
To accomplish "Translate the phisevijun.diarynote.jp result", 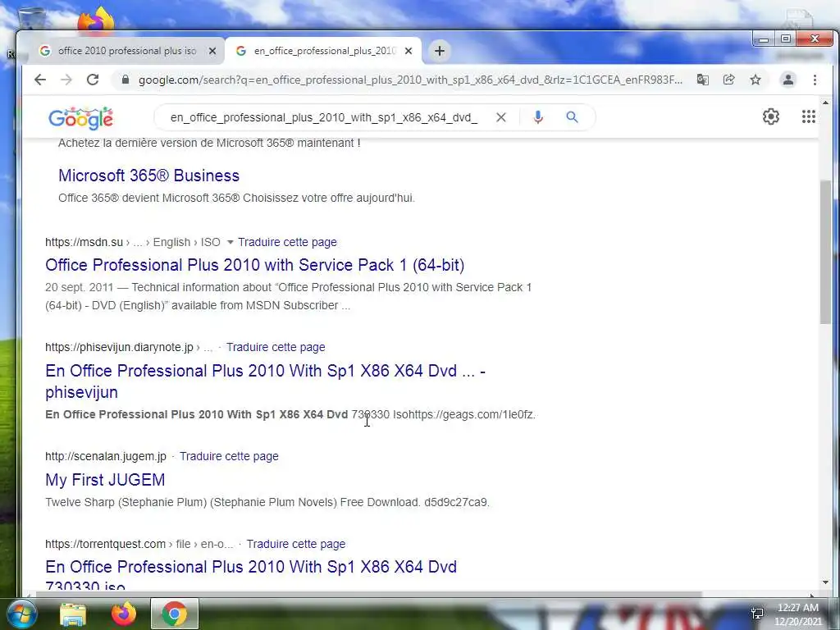I will pos(276,347).
